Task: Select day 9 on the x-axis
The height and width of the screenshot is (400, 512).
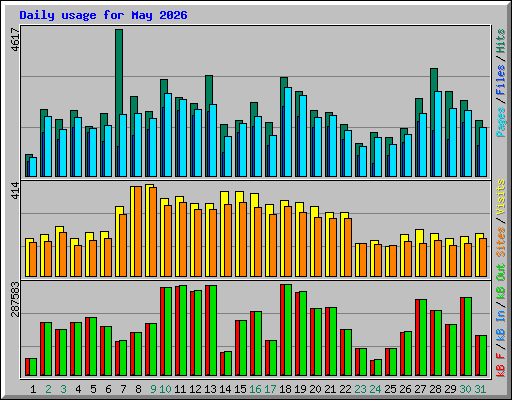Action: coord(153,389)
